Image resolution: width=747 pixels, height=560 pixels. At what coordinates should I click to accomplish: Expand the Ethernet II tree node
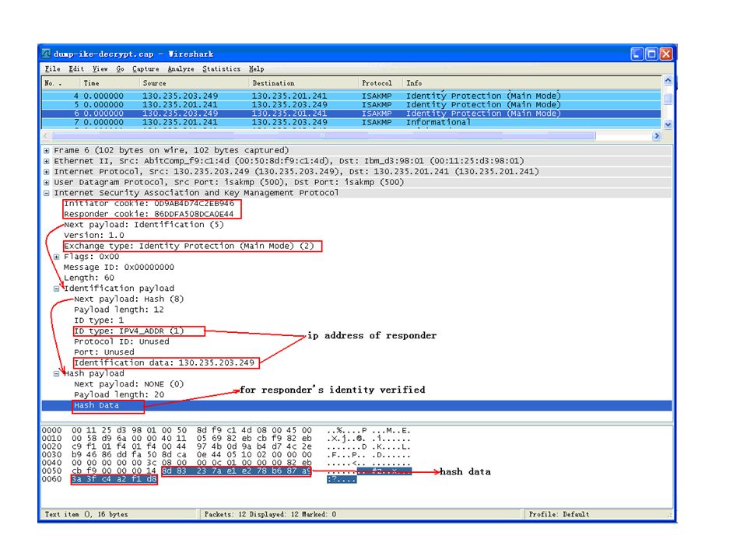pos(46,161)
